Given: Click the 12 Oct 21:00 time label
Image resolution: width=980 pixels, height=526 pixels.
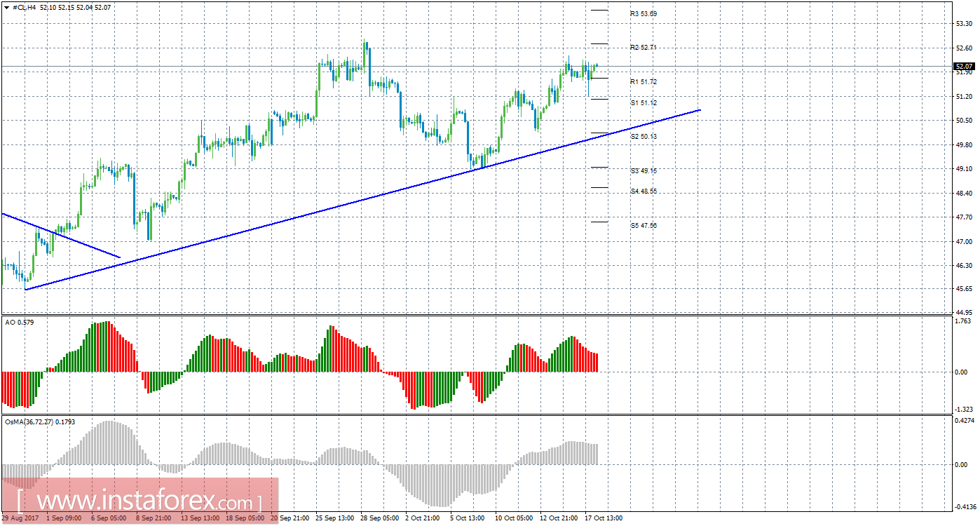Looking at the screenshot, I should (x=557, y=518).
